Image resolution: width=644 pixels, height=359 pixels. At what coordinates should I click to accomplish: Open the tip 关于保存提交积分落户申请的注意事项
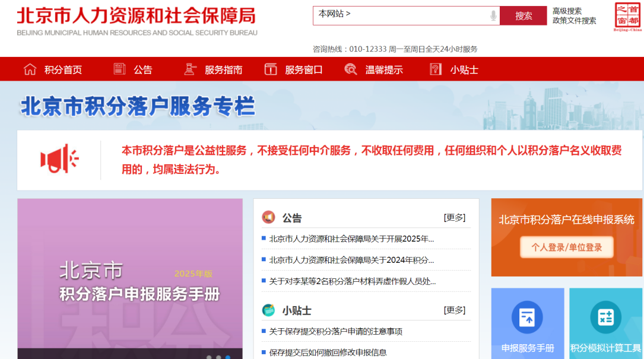[x=335, y=332]
